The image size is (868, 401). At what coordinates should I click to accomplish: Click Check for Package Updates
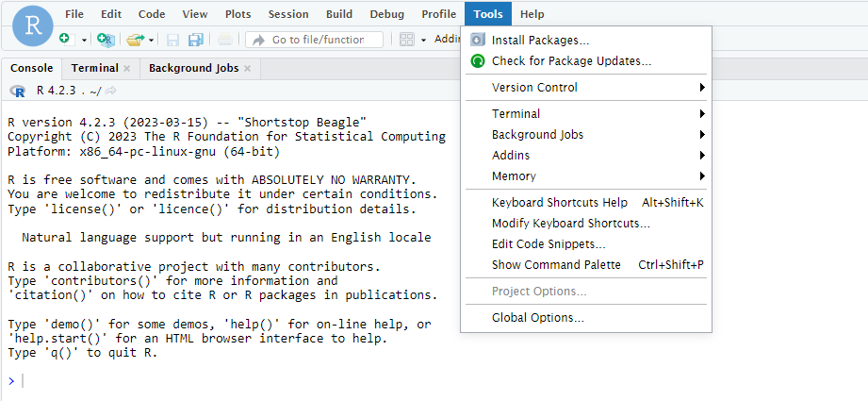571,61
